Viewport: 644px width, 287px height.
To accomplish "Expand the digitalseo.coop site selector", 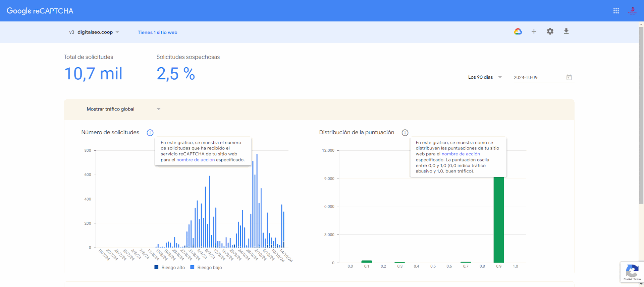I will tap(95, 32).
